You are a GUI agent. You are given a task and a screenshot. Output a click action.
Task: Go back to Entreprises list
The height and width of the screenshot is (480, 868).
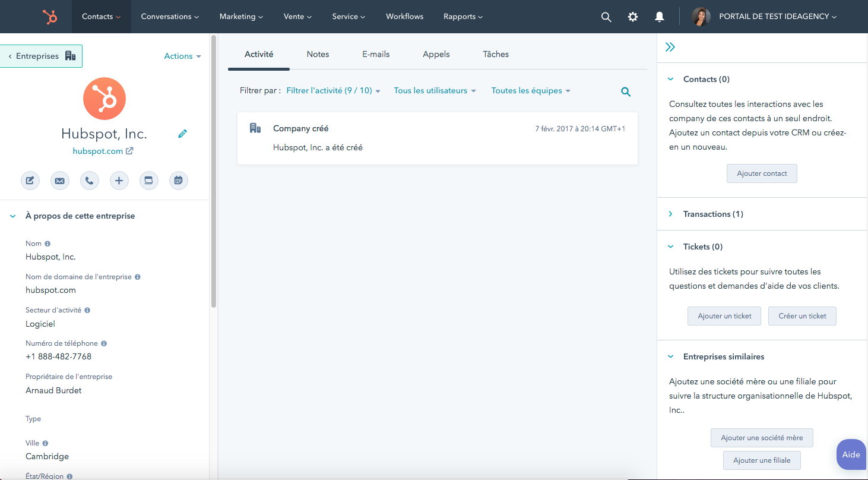(x=41, y=56)
